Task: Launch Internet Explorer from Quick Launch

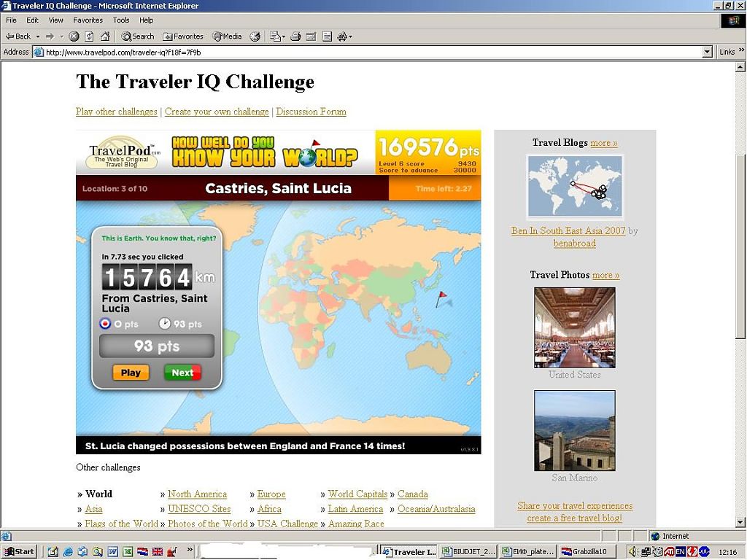Action: coord(68,552)
